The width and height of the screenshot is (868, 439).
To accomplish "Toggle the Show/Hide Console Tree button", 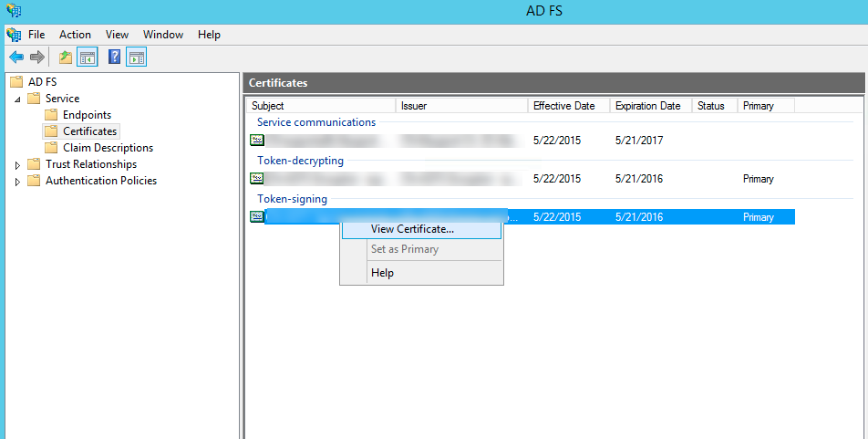I will pyautogui.click(x=88, y=57).
